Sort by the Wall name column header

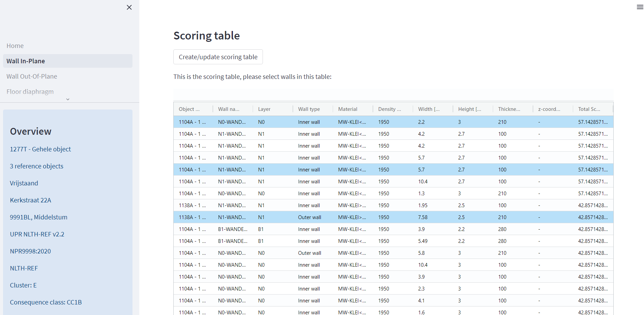coord(233,109)
